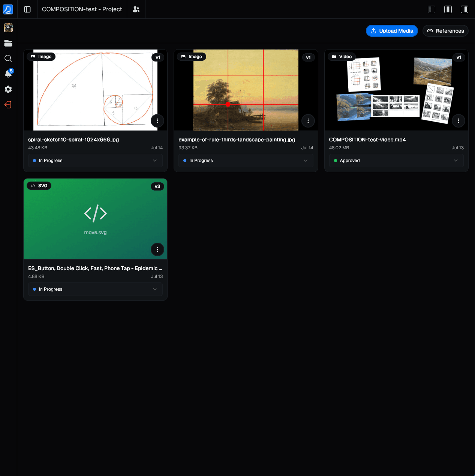Open COMPOSITION-test-video thumbnail
The height and width of the screenshot is (476, 475).
396,90
